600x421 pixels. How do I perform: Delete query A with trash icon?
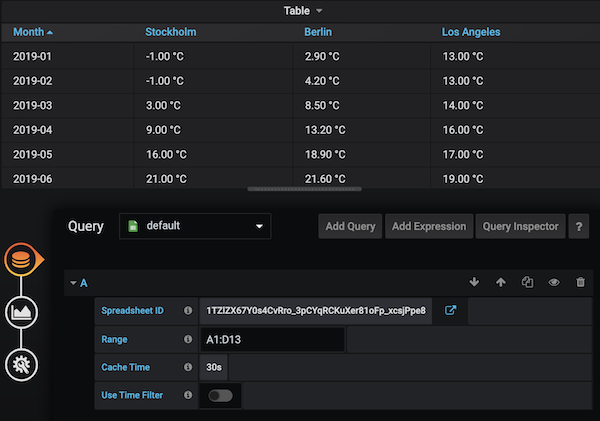[x=580, y=283]
